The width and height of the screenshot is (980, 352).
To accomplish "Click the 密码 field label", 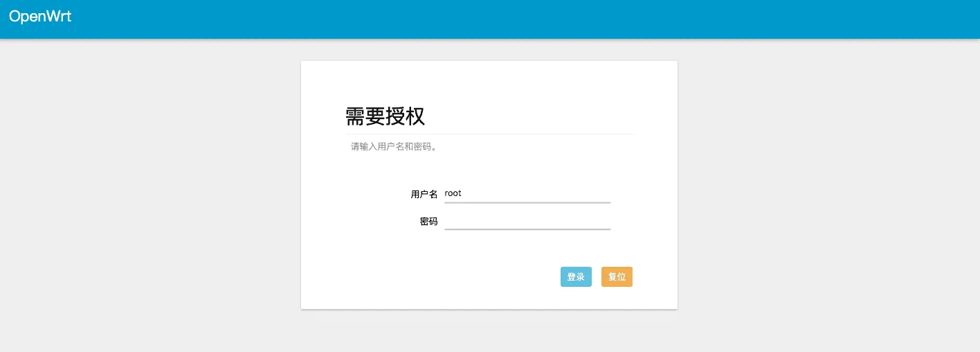I will click(428, 222).
